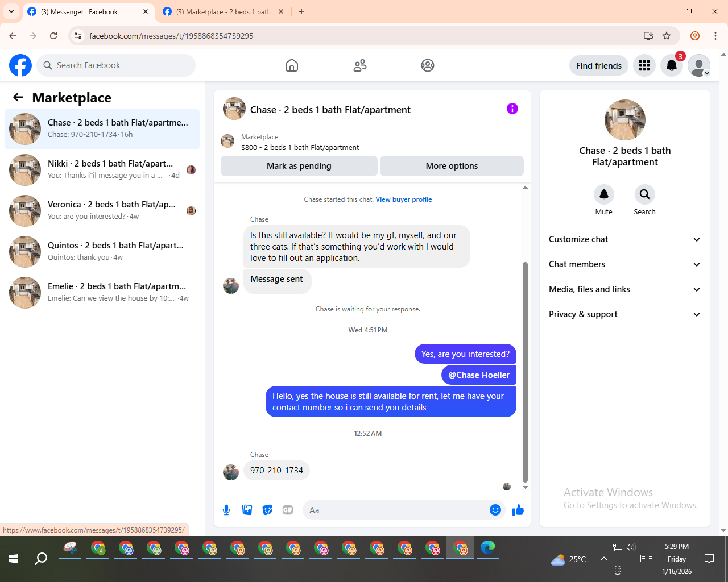Show hidden system tray icons chevron
The width and height of the screenshot is (728, 582).
(604, 559)
